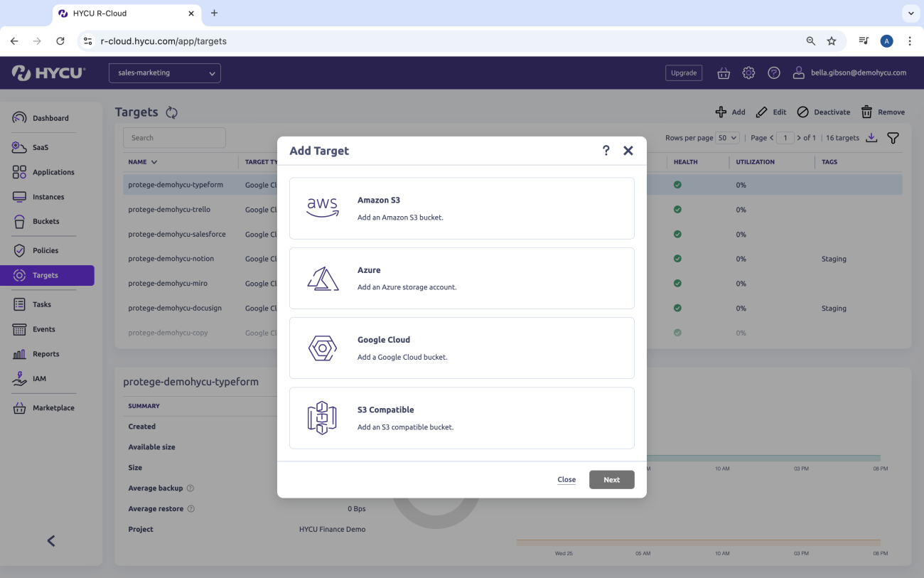Open help in Add Target dialog

coord(606,151)
